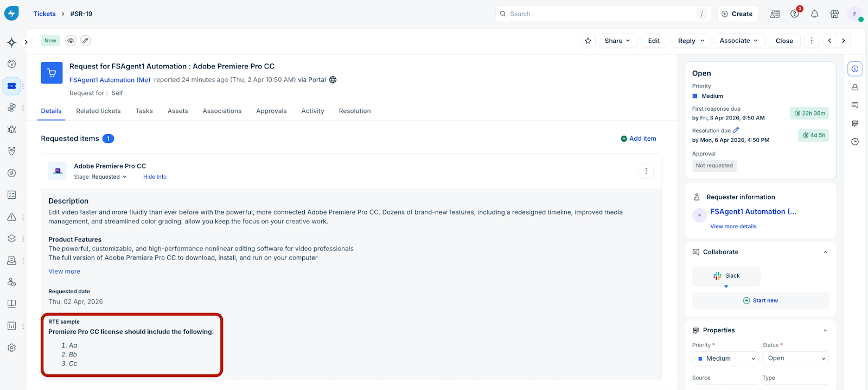The height and width of the screenshot is (390, 868).
Task: Open Adobe Premiere Pro item's three-dot menu
Action: click(x=646, y=171)
